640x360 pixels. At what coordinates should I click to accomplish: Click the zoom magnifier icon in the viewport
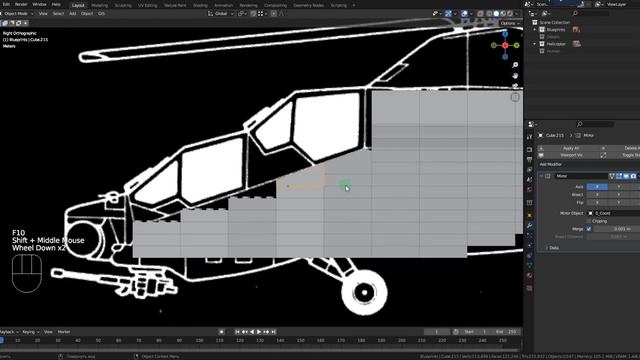(515, 65)
